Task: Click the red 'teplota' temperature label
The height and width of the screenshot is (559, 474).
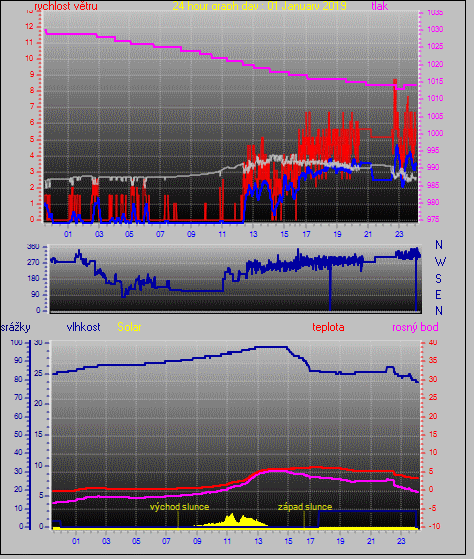Action: click(328, 327)
